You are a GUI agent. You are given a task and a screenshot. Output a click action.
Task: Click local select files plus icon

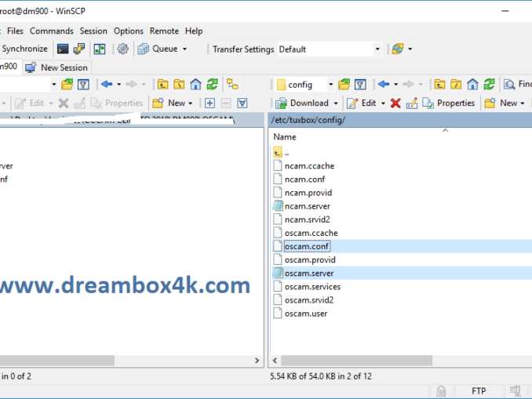210,103
